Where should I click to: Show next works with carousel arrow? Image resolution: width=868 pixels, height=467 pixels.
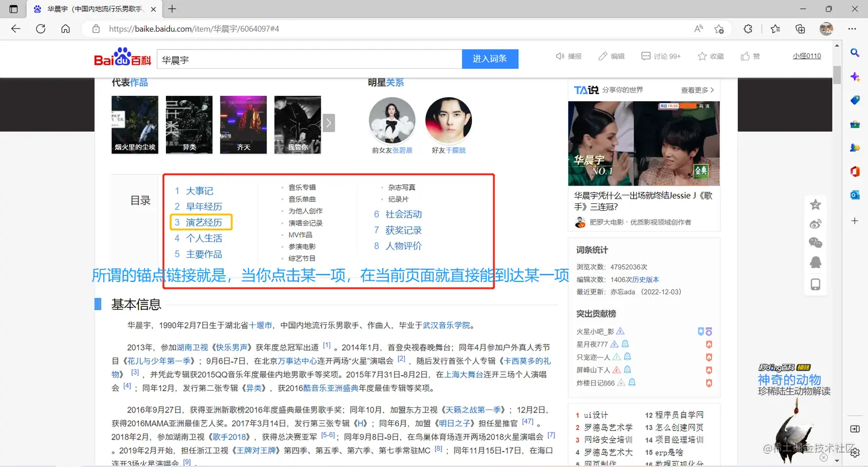point(329,123)
